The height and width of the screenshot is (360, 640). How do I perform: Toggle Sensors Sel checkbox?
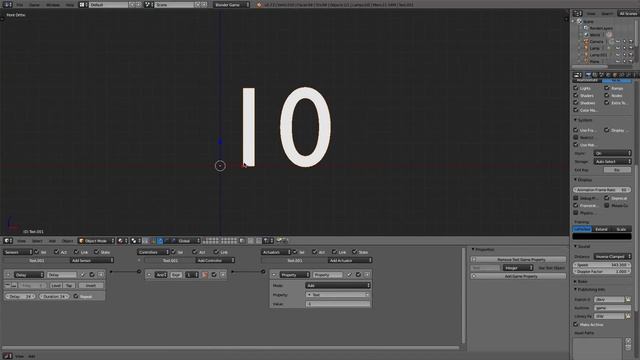tap(37, 252)
